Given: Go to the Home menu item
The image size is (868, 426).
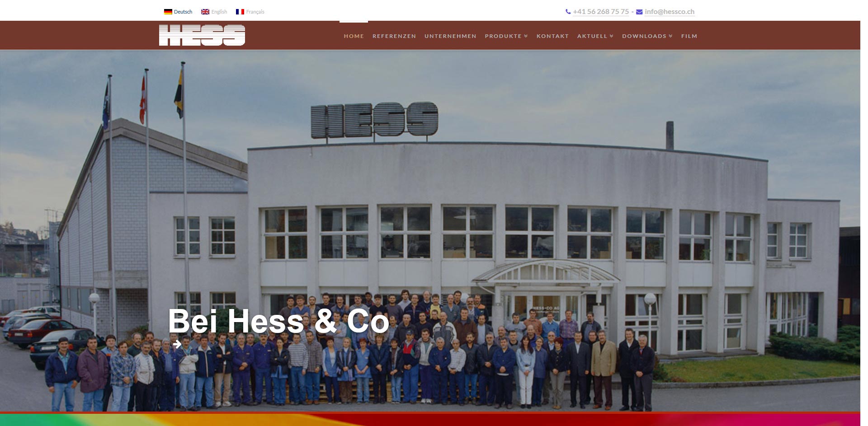Looking at the screenshot, I should (354, 36).
